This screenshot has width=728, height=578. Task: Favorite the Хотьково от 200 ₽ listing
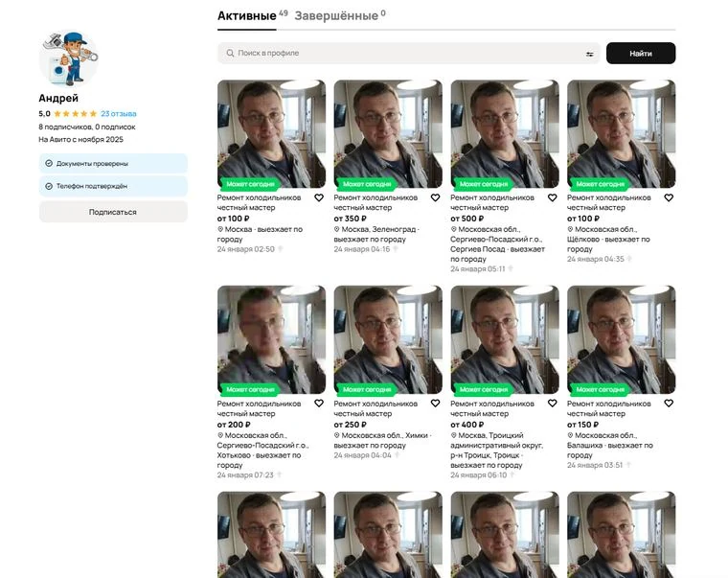319,404
